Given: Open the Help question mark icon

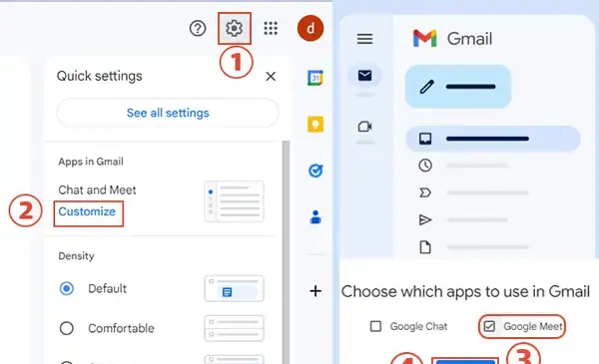Looking at the screenshot, I should [x=198, y=28].
